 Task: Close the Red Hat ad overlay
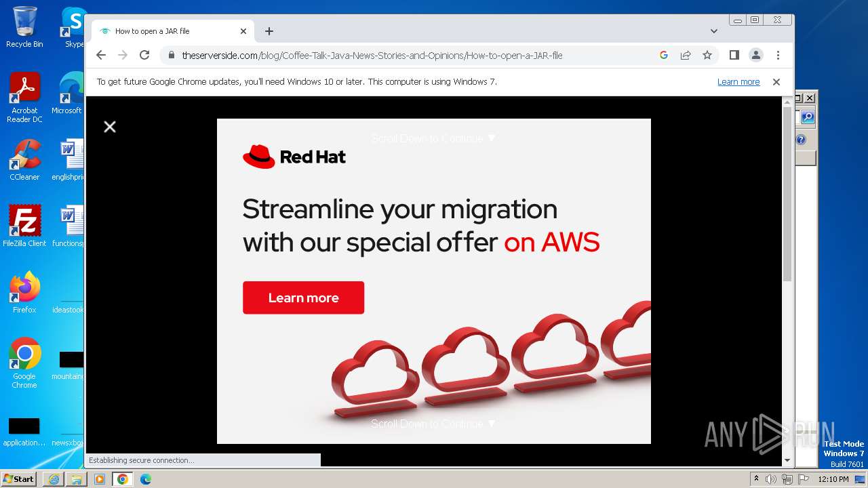coord(110,127)
